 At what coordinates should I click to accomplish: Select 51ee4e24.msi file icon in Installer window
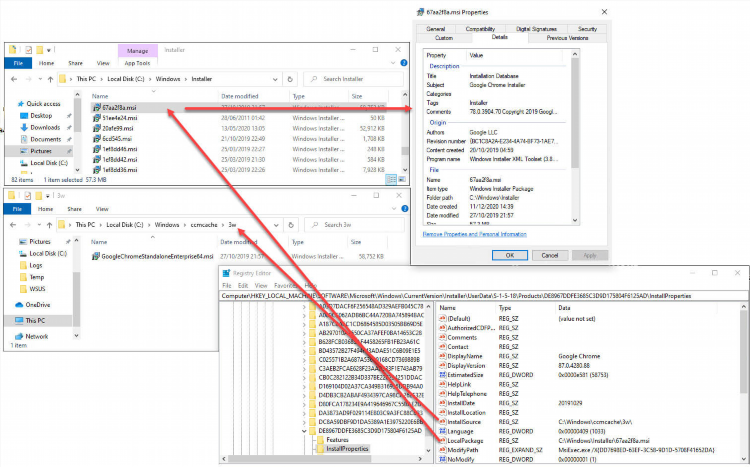click(97, 118)
